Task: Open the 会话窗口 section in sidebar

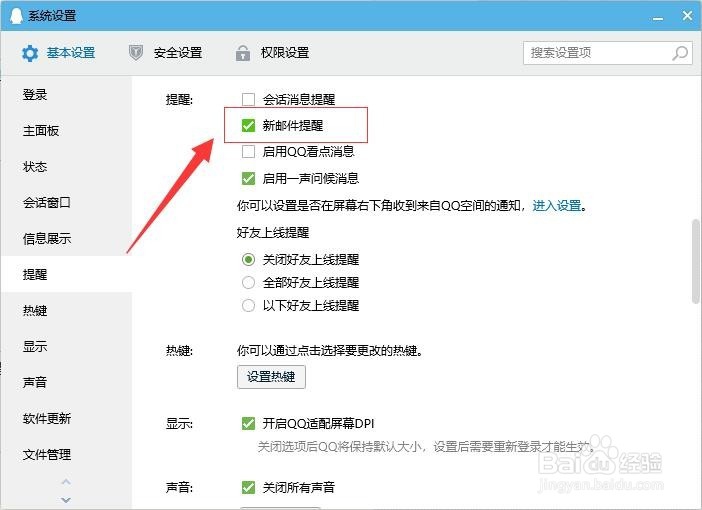Action: pos(66,202)
